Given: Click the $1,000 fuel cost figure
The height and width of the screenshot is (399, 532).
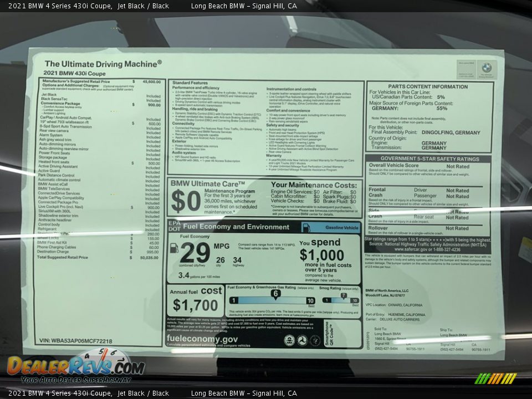Looking at the screenshot, I should click(321, 255).
